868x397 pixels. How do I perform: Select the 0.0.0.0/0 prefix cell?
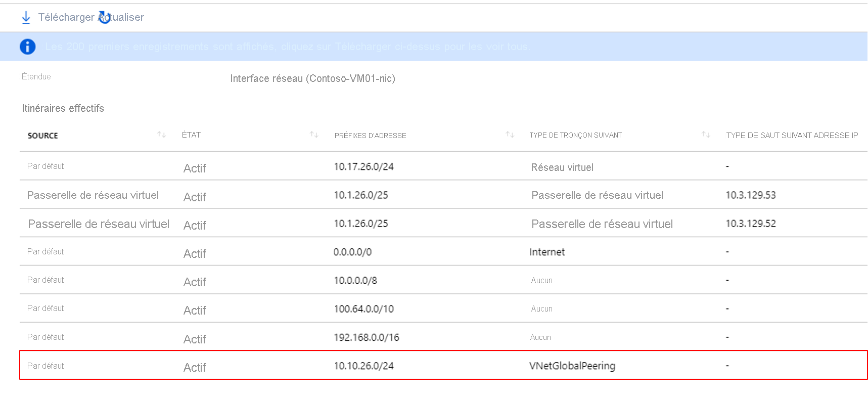[x=352, y=252]
